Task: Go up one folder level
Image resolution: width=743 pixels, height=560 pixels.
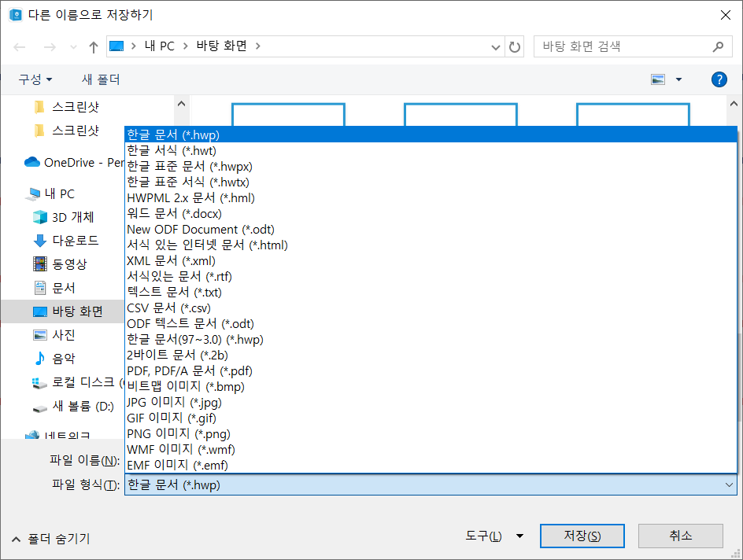Action: [94, 47]
